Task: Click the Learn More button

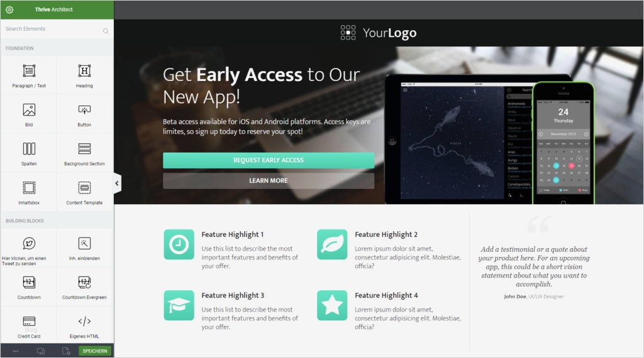Action: click(x=269, y=181)
